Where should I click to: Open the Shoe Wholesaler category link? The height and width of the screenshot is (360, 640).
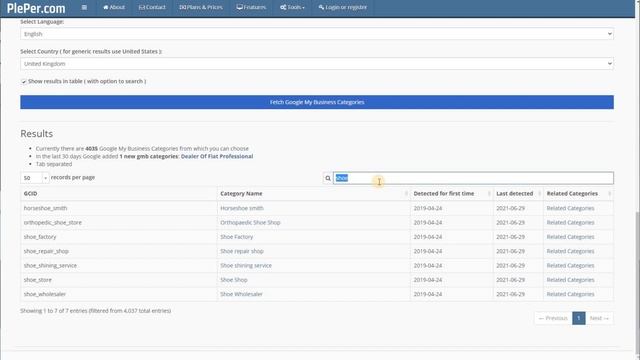(x=241, y=294)
